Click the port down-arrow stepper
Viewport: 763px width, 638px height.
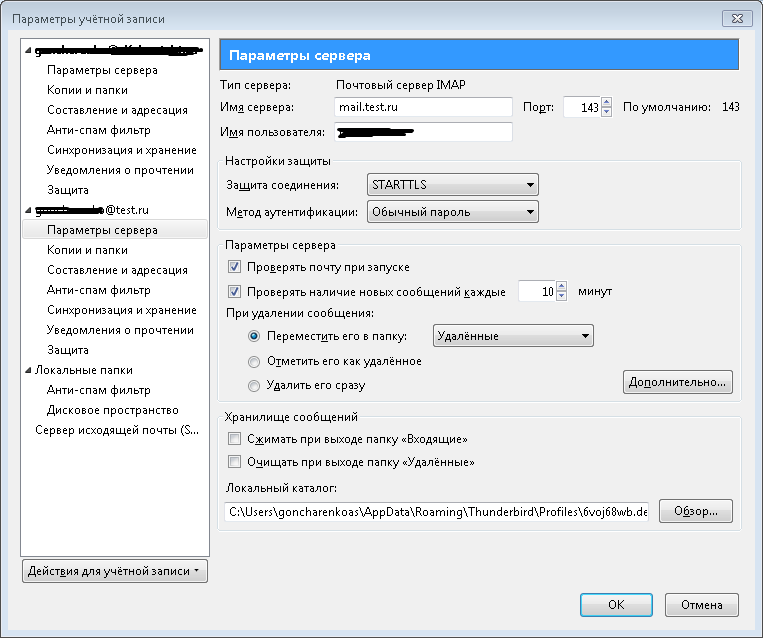pyautogui.click(x=606, y=112)
